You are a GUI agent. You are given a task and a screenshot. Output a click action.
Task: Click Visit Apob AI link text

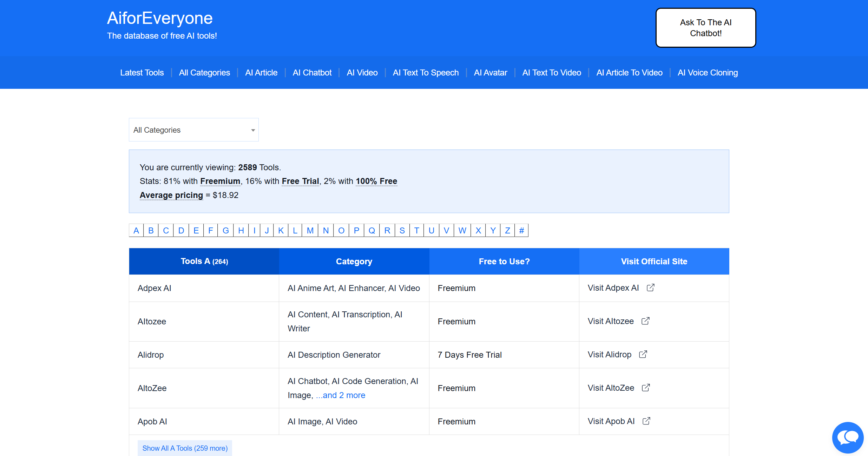coord(611,421)
